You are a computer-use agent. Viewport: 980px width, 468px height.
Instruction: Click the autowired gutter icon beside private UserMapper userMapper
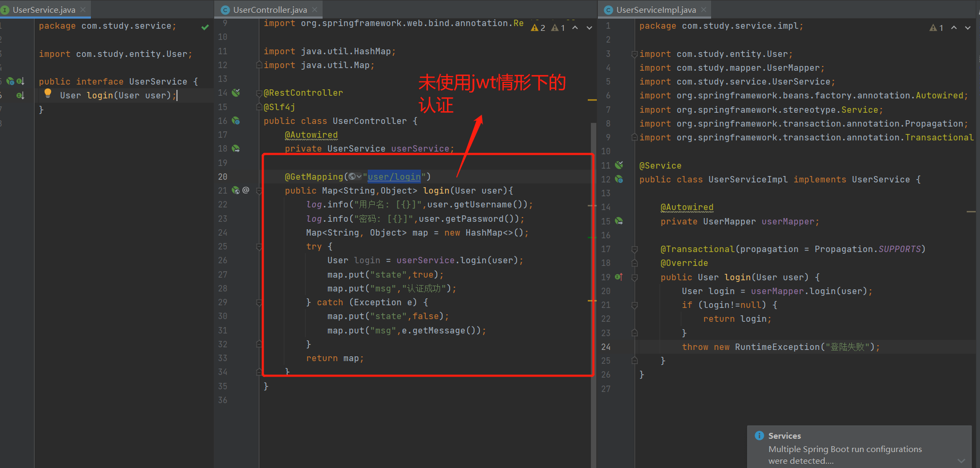pyautogui.click(x=619, y=221)
